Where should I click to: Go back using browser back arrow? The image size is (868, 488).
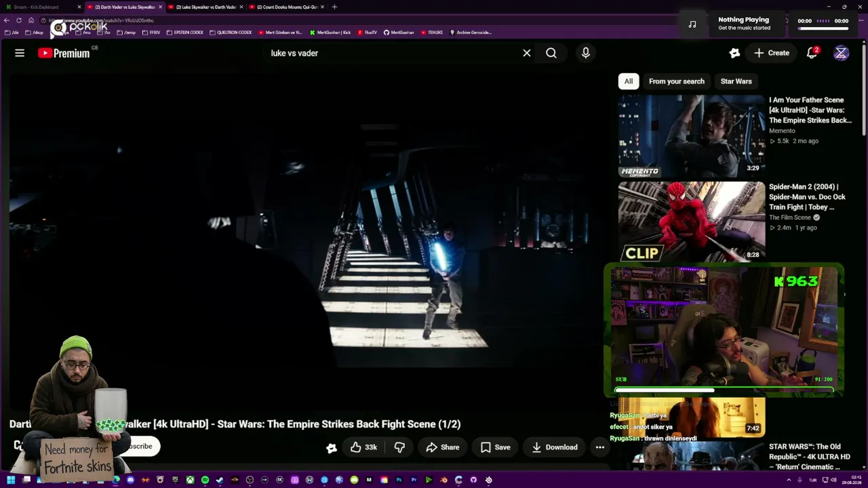pyautogui.click(x=7, y=20)
